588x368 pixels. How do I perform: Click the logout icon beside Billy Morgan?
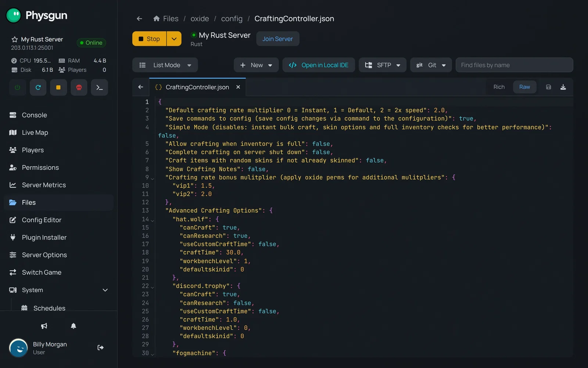[x=100, y=347]
